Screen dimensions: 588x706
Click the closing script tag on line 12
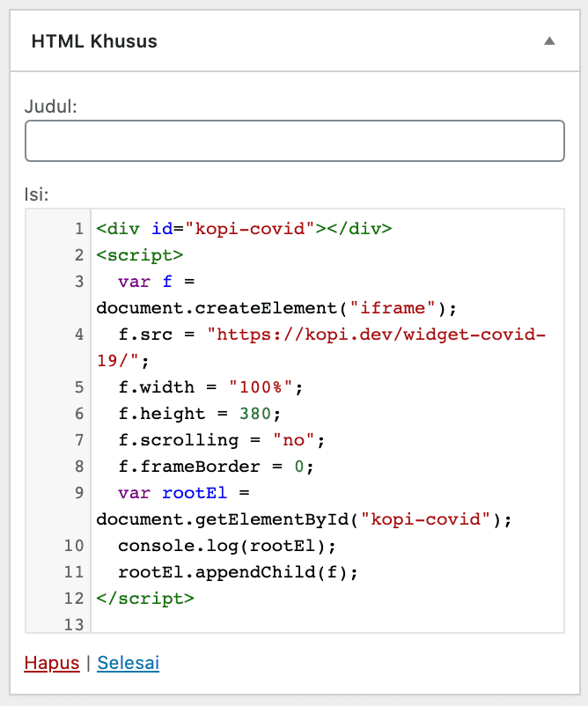pos(145,599)
